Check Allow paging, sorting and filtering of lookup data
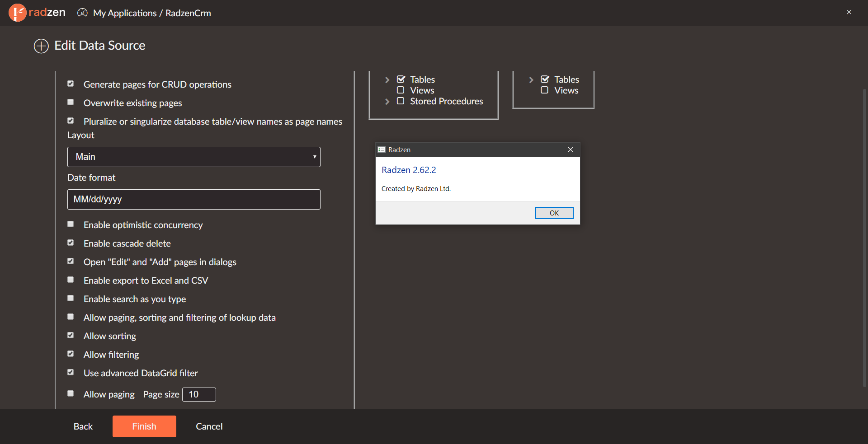The height and width of the screenshot is (444, 868). [71, 317]
